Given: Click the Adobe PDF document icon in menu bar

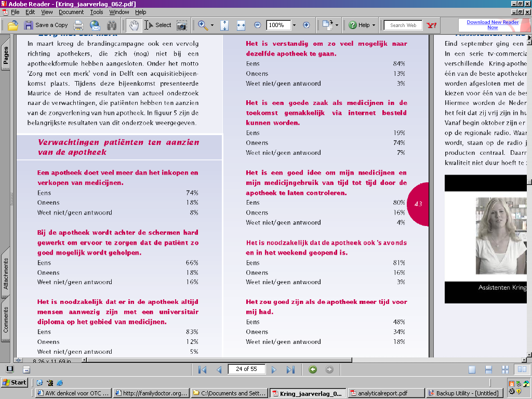Looking at the screenshot, I should pos(5,12).
